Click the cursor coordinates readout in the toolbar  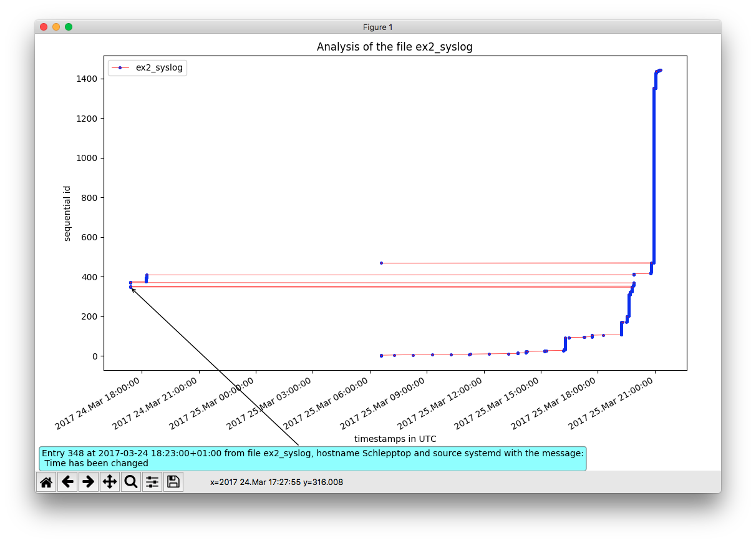tap(276, 482)
